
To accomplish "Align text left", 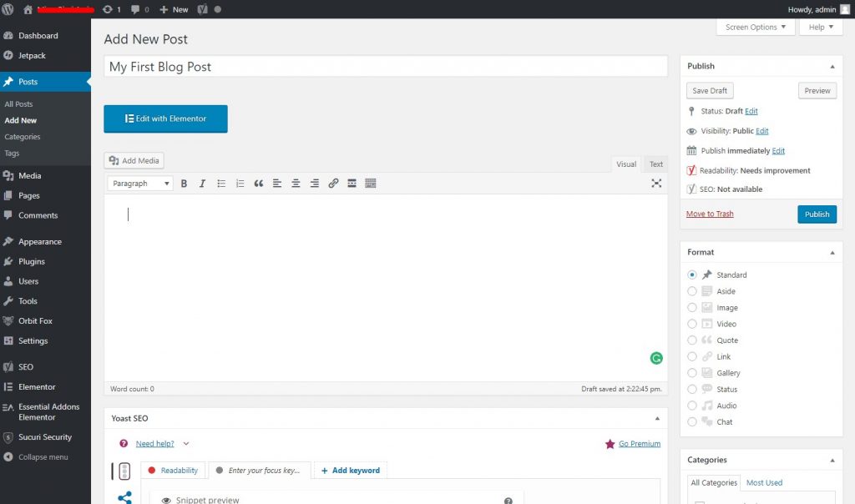I will (277, 184).
